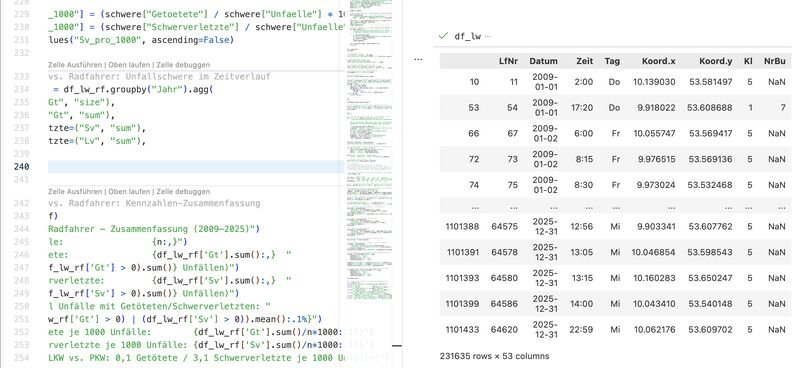Viewport: 800px width, 368px height.
Task: Run the cell starting at line 242
Action: 75,191
